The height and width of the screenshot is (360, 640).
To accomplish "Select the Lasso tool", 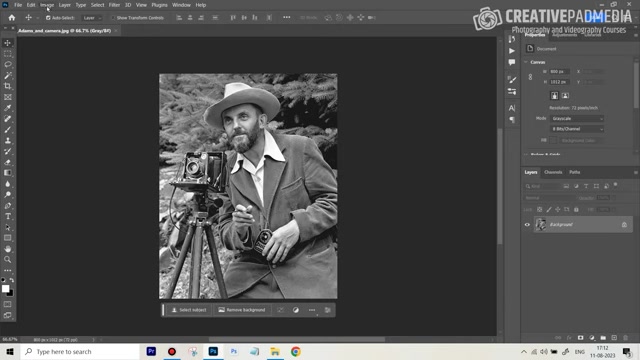I will (8, 64).
